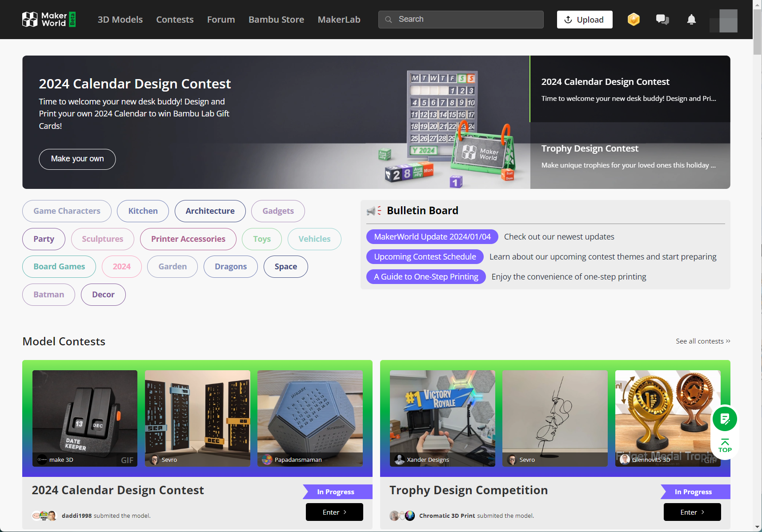Viewport: 762px width, 532px height.
Task: Focus the Search input field
Action: point(461,20)
